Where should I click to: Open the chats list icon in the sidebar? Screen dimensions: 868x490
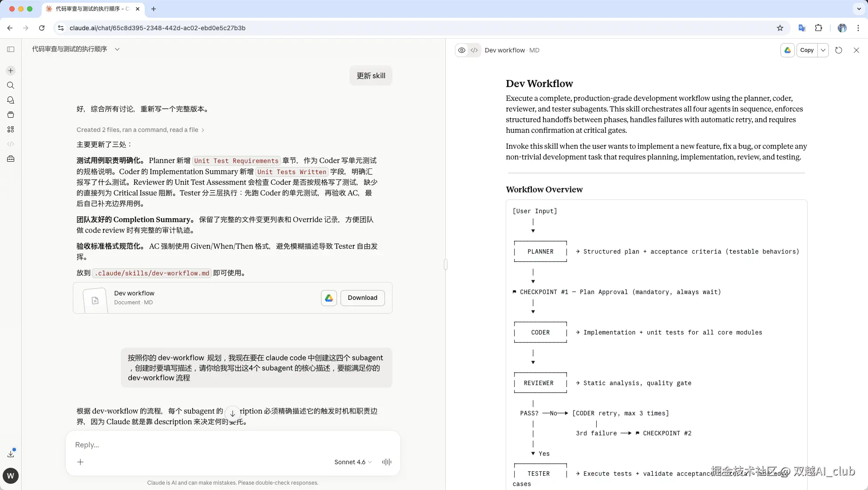(11, 100)
